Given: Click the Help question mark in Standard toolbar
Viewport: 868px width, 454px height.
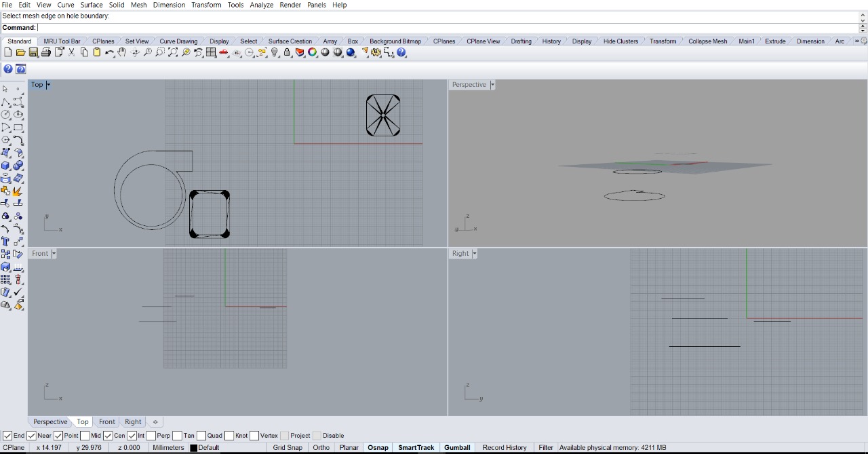Looking at the screenshot, I should [401, 52].
